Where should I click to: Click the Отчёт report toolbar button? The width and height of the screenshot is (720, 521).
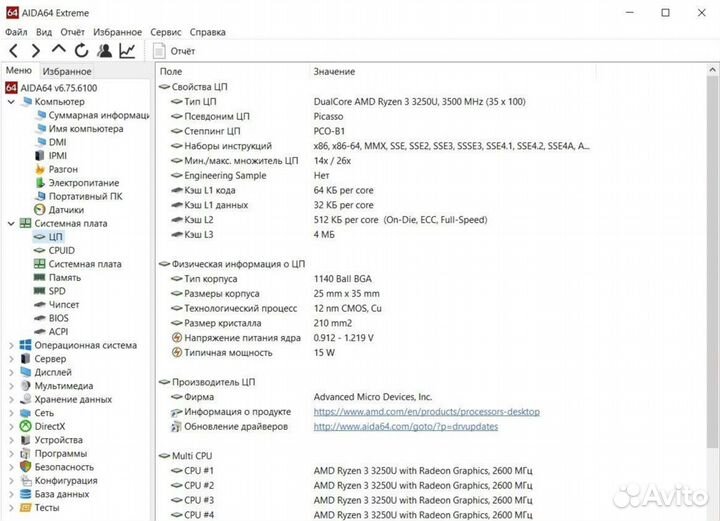(174, 51)
